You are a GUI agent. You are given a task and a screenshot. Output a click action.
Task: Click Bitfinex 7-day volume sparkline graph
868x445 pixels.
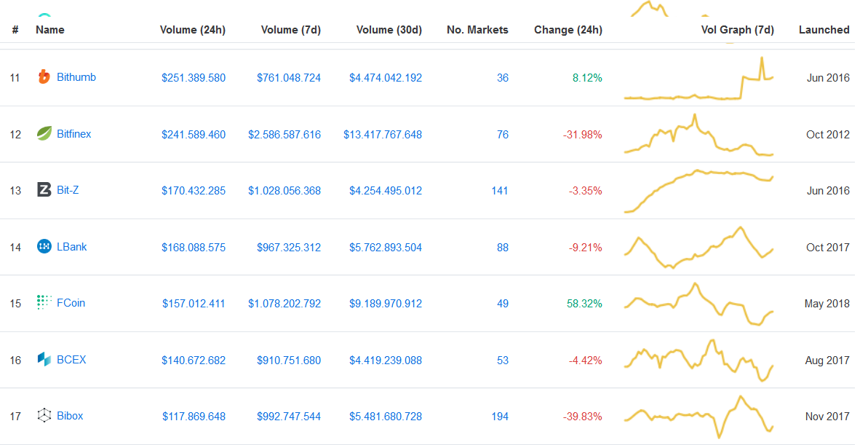pos(698,135)
